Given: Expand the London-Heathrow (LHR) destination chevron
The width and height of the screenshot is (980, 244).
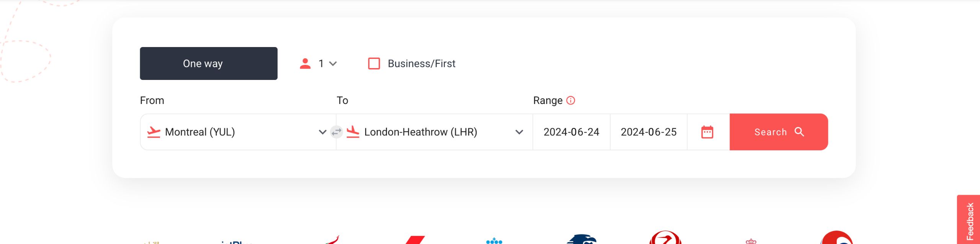Looking at the screenshot, I should pyautogui.click(x=519, y=132).
